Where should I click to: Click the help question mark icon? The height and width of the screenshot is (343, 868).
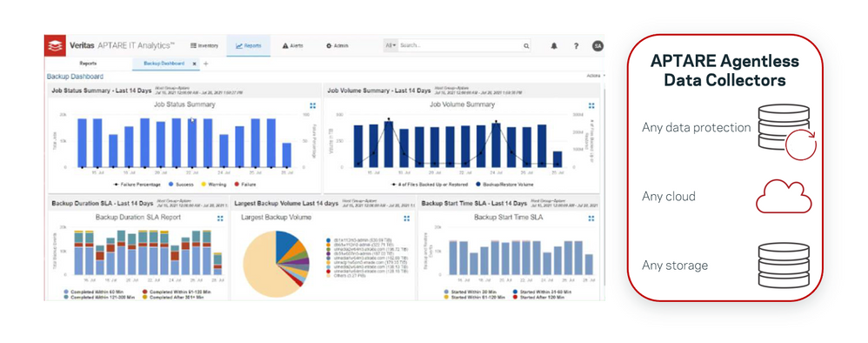576,46
